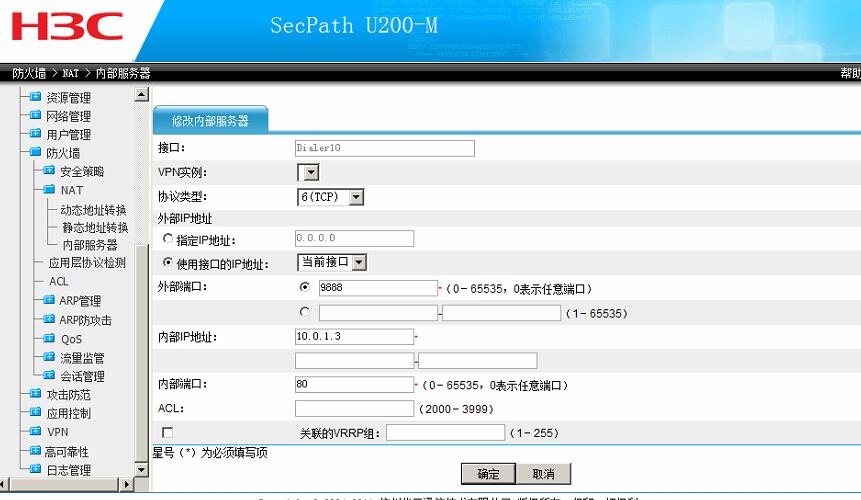
Task: Open the 攻击防范 tree item
Action: pos(69,395)
